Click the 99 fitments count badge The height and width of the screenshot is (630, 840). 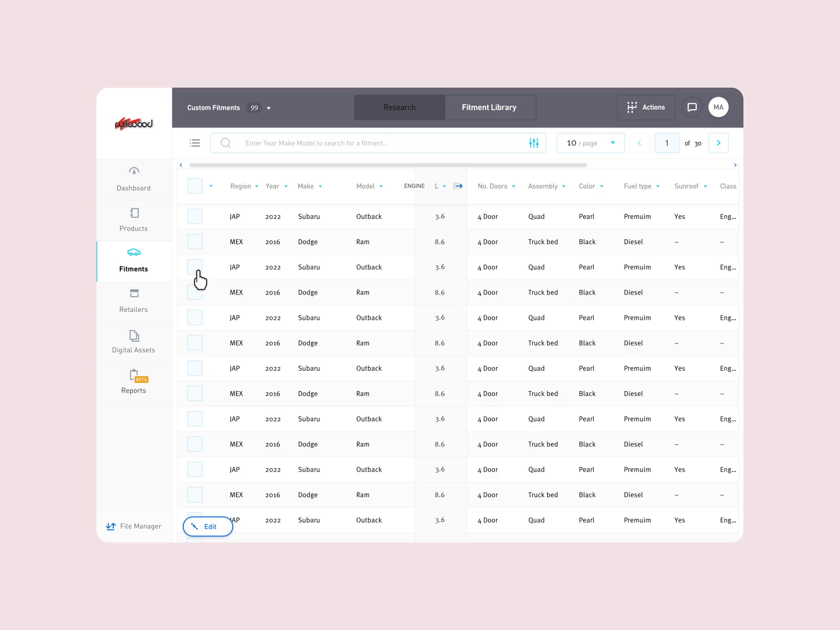(x=254, y=108)
